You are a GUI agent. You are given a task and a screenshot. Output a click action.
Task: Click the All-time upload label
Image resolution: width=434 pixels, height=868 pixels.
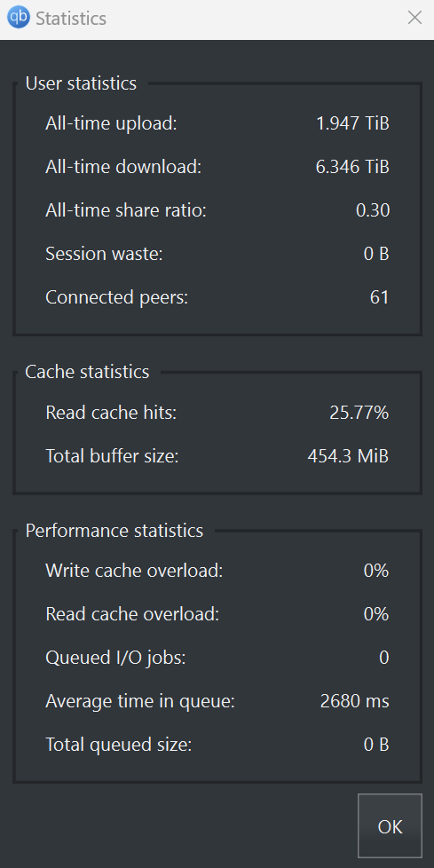coord(111,122)
